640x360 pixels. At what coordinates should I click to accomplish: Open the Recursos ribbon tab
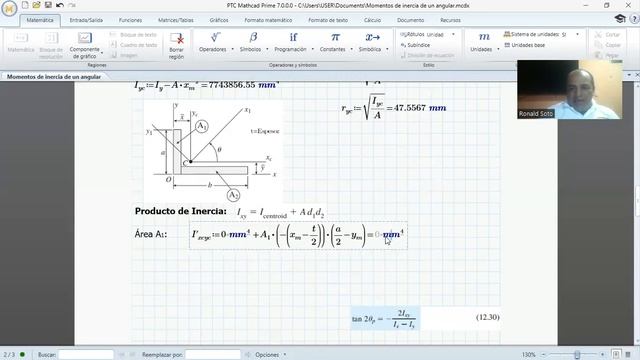450,20
